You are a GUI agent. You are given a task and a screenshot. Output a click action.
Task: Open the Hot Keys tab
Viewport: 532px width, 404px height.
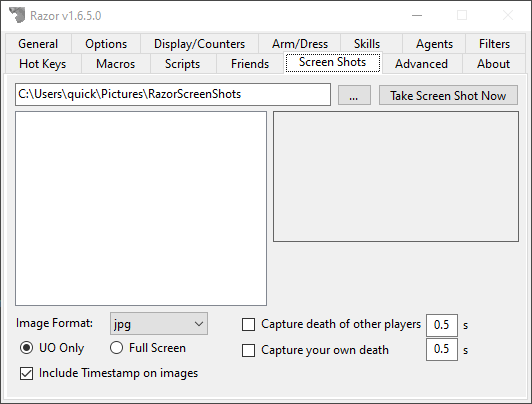pyautogui.click(x=43, y=64)
